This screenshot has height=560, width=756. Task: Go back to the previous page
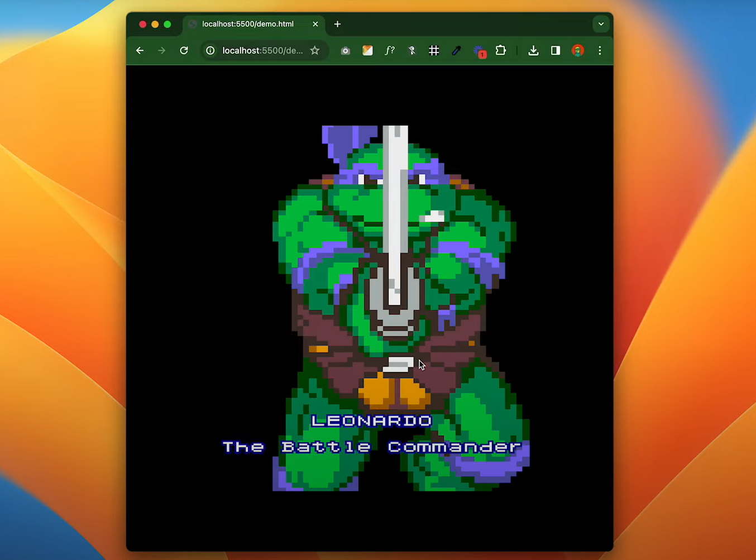click(140, 51)
